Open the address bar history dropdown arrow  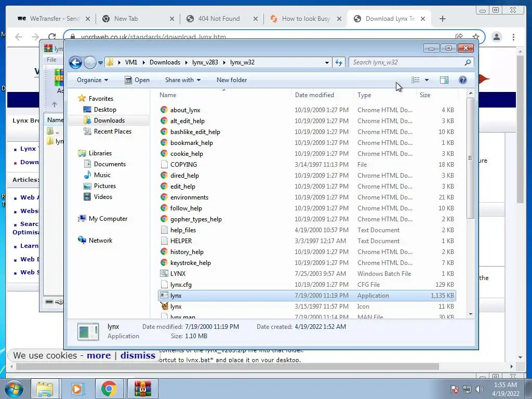click(327, 63)
